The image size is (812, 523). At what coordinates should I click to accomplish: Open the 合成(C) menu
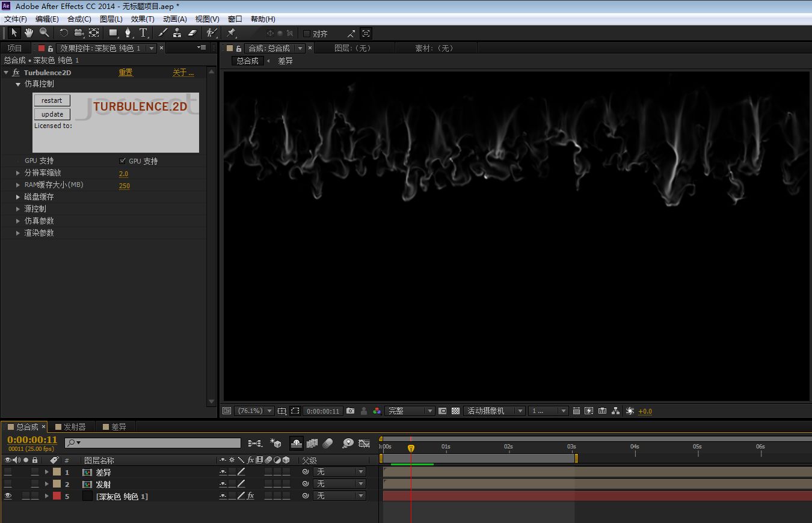(x=79, y=19)
